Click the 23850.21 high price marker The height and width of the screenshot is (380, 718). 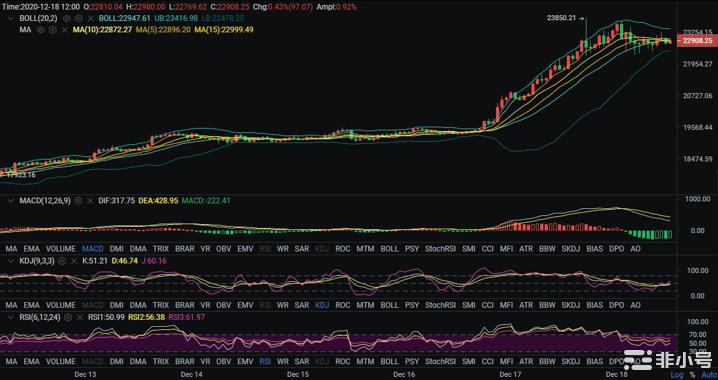point(561,18)
